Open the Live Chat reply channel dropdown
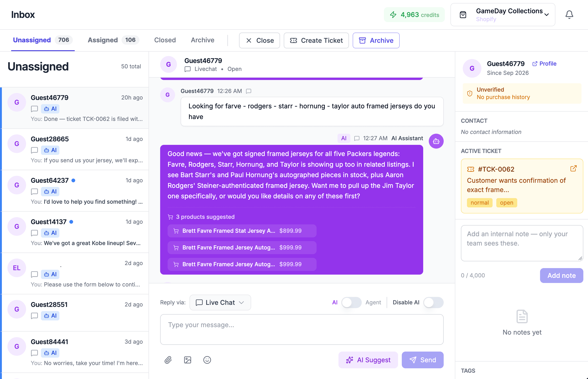The width and height of the screenshot is (588, 379). [220, 303]
